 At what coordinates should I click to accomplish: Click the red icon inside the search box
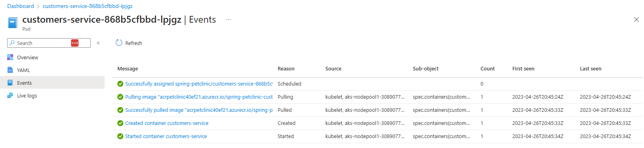point(75,43)
